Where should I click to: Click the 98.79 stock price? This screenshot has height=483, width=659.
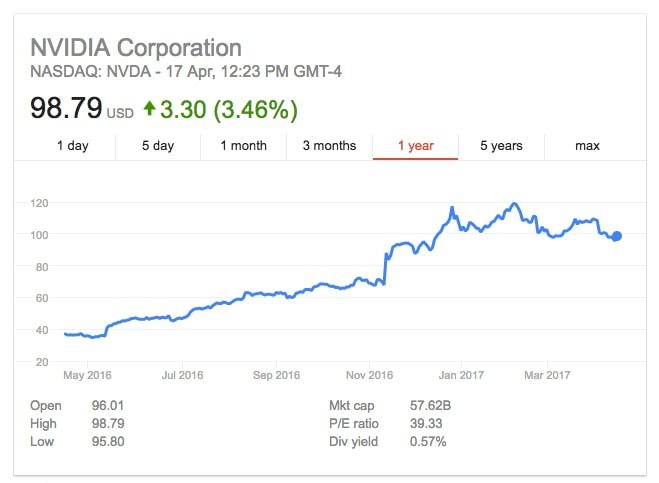(x=67, y=107)
